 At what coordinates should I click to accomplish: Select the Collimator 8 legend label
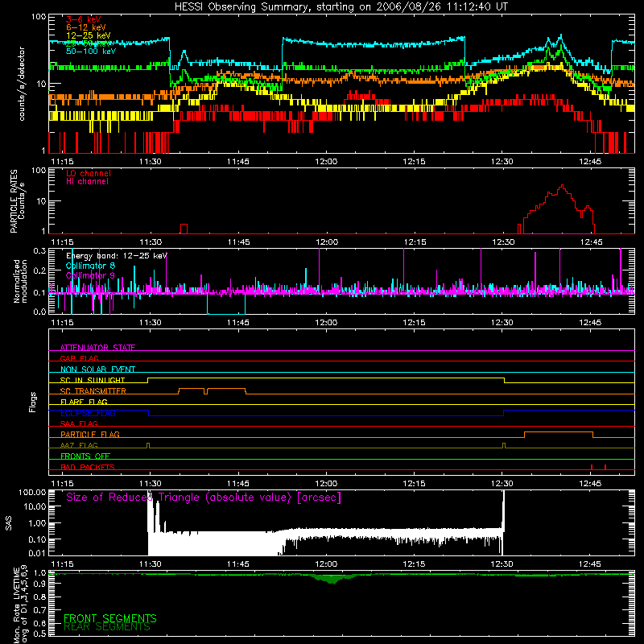[90, 266]
